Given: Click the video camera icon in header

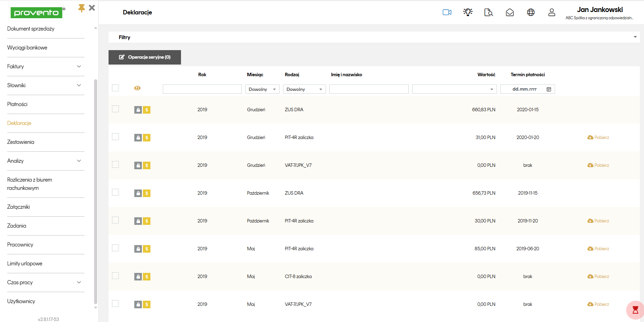Looking at the screenshot, I should click(447, 12).
